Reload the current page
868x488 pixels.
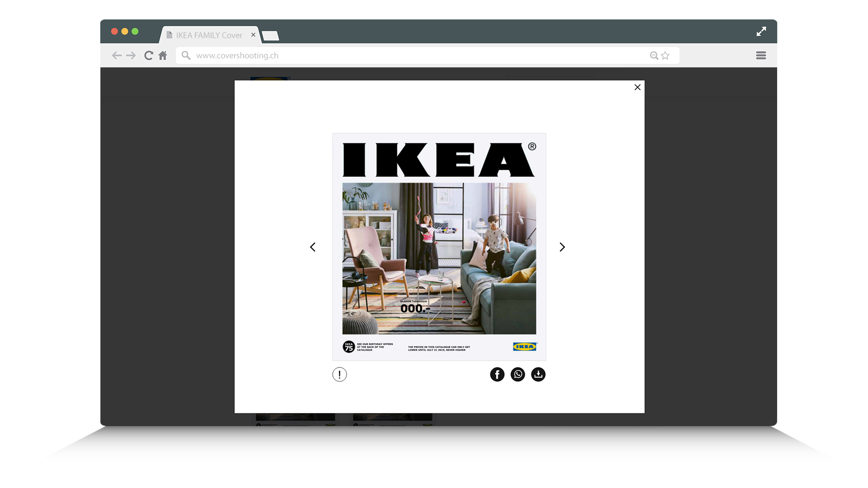148,55
